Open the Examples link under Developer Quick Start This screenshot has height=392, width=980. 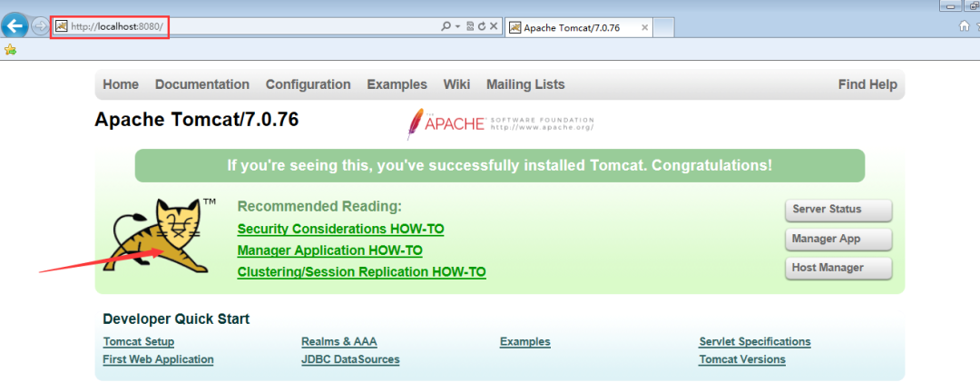click(x=525, y=341)
